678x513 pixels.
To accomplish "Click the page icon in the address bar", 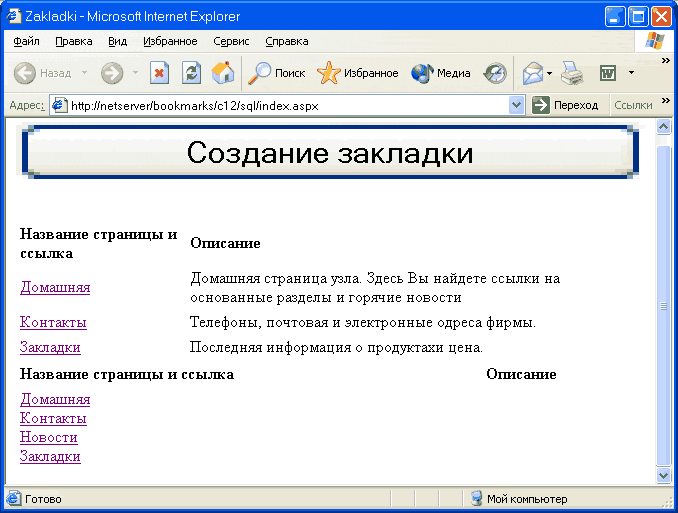I will point(59,105).
